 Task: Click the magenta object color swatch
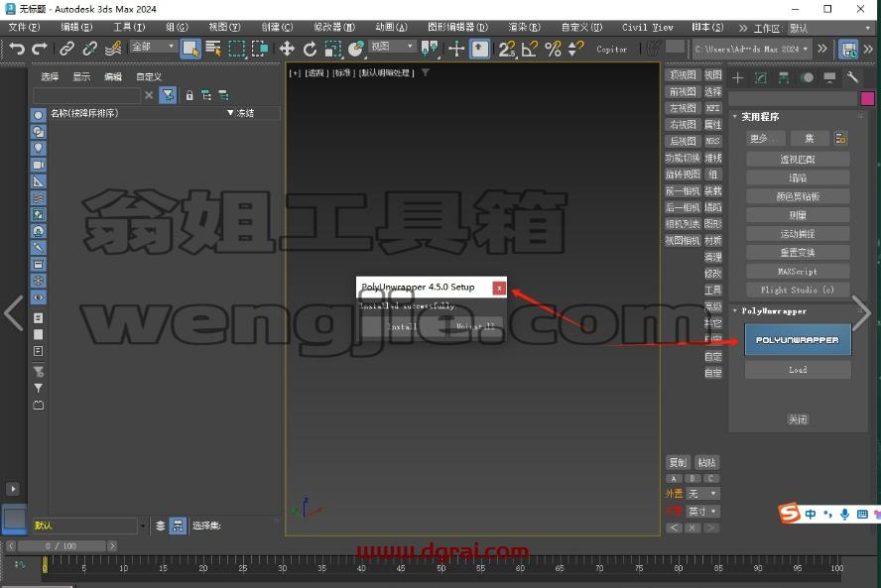tap(867, 99)
